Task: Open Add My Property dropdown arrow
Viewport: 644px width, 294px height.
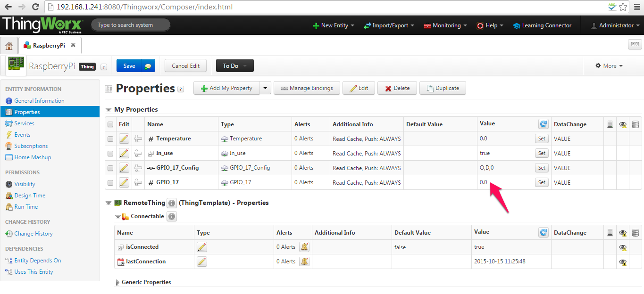Action: [266, 88]
